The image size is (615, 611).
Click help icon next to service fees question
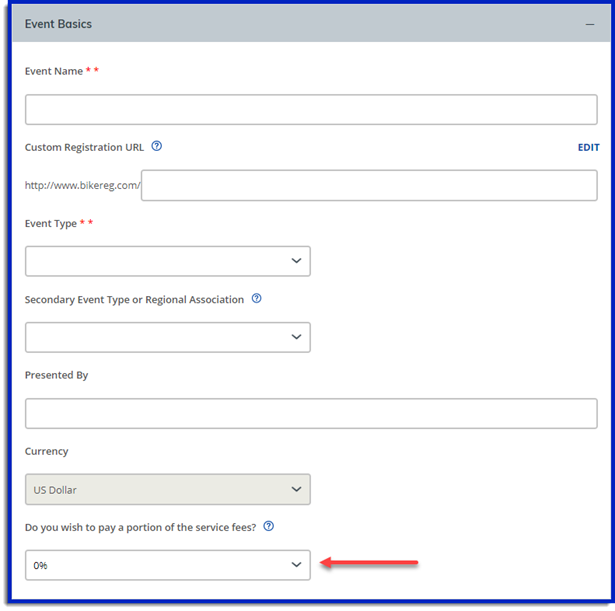click(268, 526)
